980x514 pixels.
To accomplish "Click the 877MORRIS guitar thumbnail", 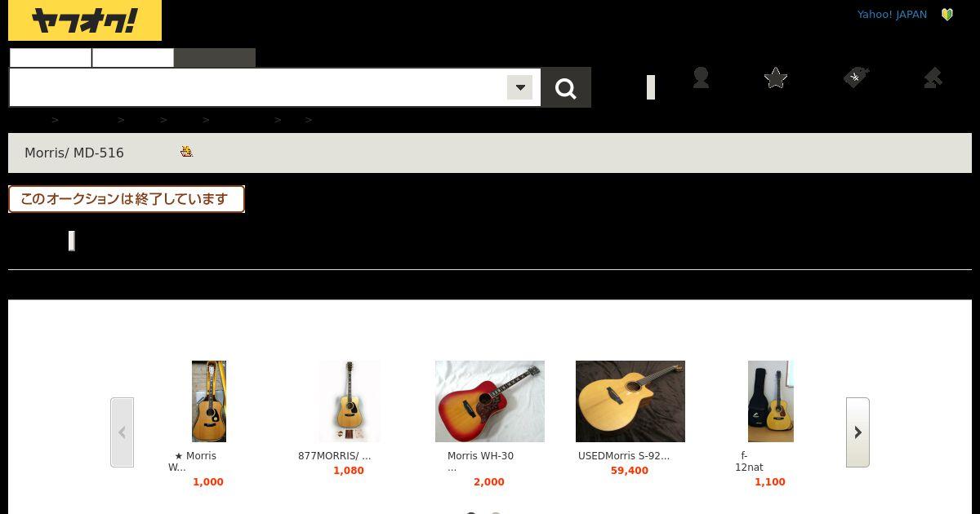I will [x=350, y=401].
